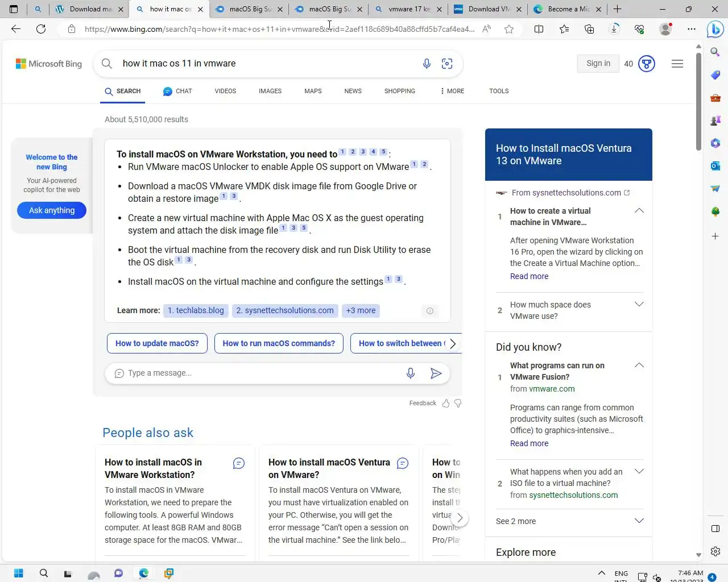Open chat icon on macOS Ventura card
The height and width of the screenshot is (582, 728).
pos(403,464)
